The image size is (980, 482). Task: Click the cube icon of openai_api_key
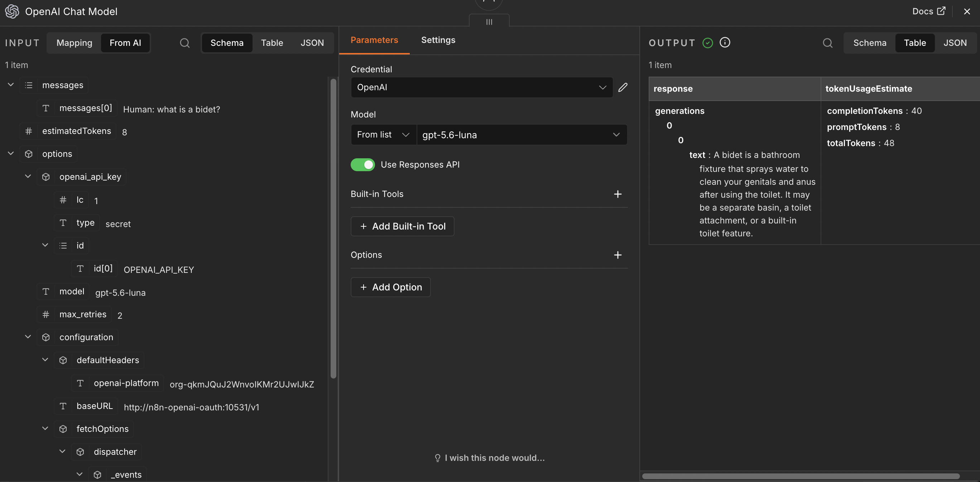tap(45, 177)
